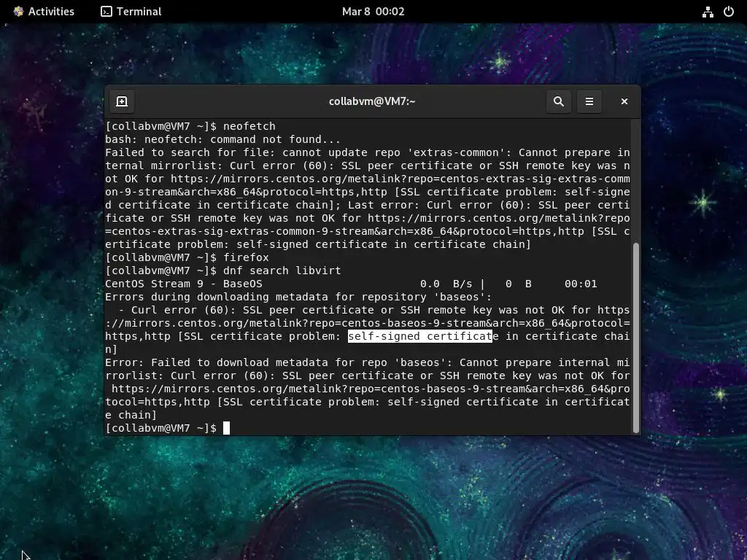Click the Terminal app menu in top bar

[x=131, y=12]
